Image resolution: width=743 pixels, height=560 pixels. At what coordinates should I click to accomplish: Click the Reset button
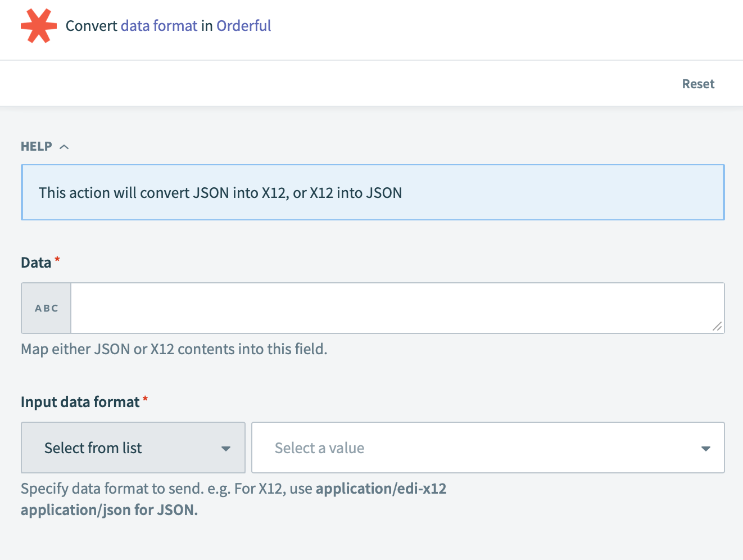click(698, 84)
